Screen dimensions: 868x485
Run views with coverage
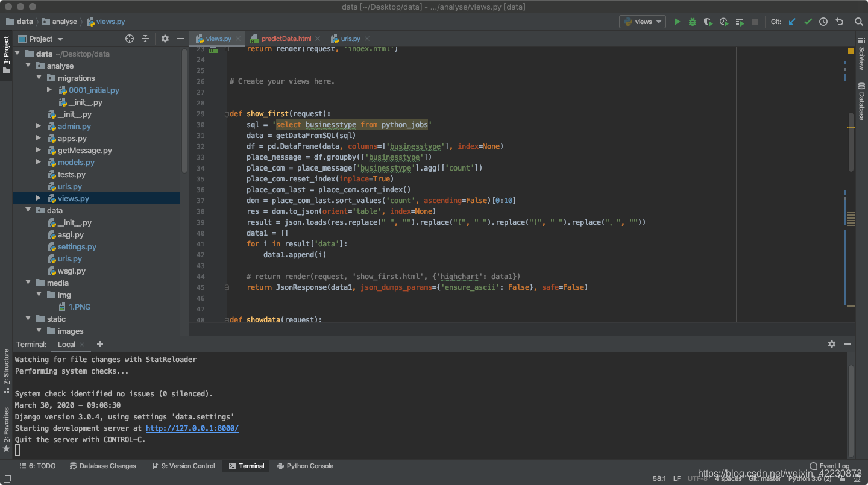pos(708,22)
